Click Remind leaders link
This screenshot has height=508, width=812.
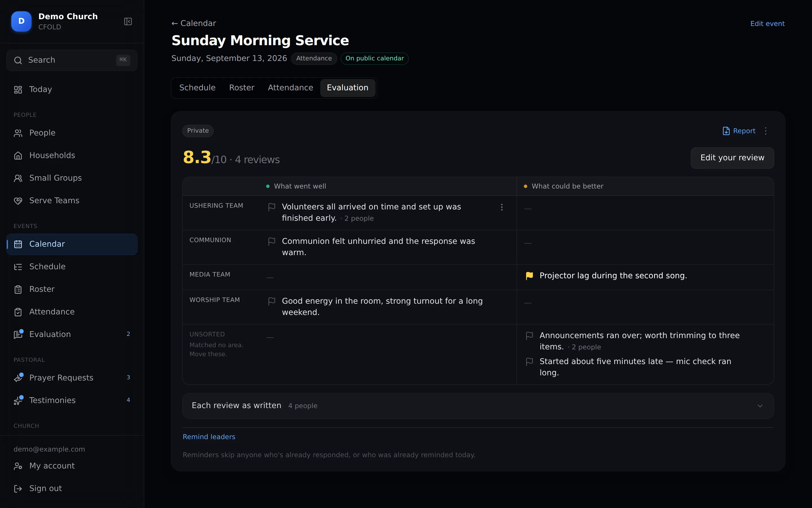click(x=209, y=437)
